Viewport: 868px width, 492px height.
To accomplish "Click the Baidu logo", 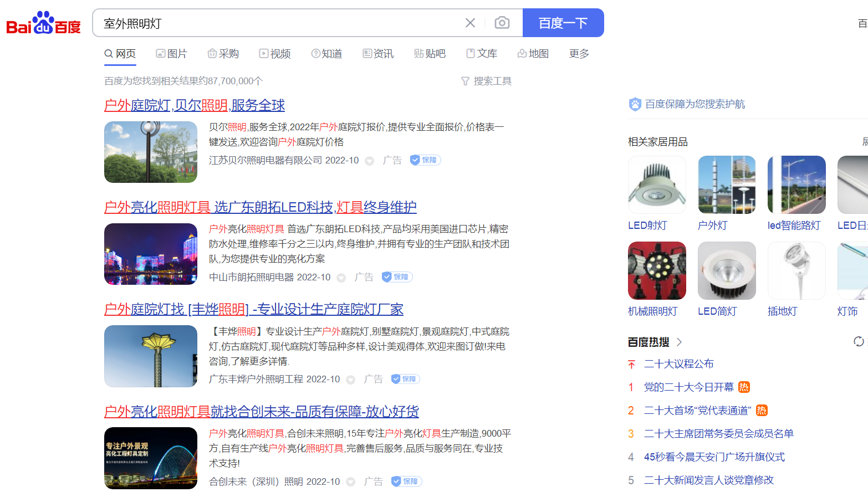I will coord(43,23).
